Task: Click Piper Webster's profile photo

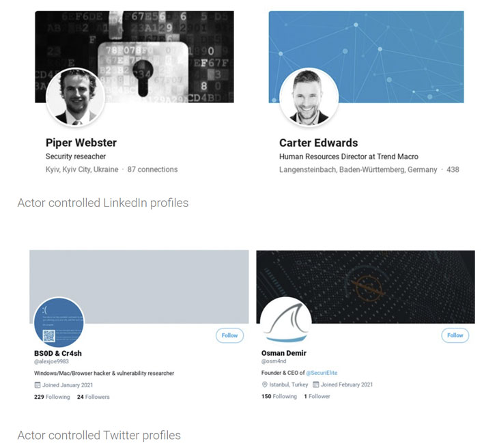Action: 75,98
